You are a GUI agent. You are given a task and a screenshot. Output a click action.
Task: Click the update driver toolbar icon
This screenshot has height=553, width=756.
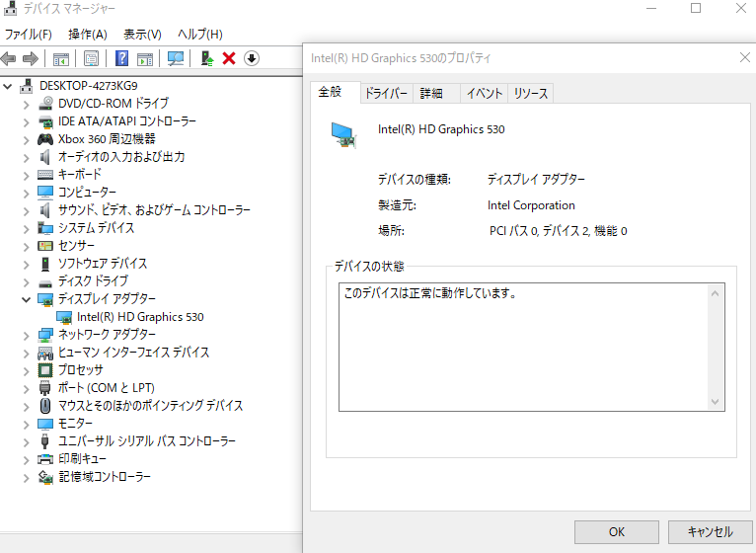(x=207, y=58)
